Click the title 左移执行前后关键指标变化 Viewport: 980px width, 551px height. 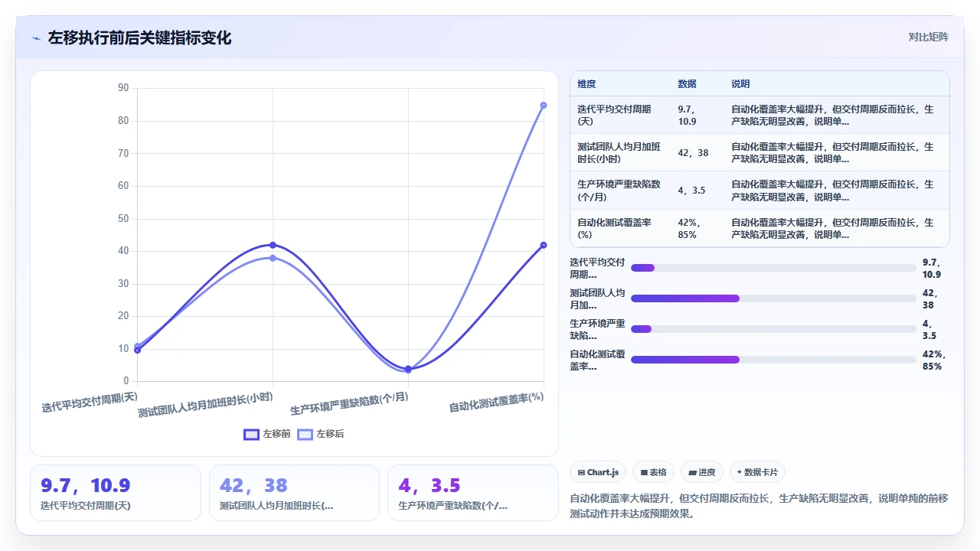(139, 37)
